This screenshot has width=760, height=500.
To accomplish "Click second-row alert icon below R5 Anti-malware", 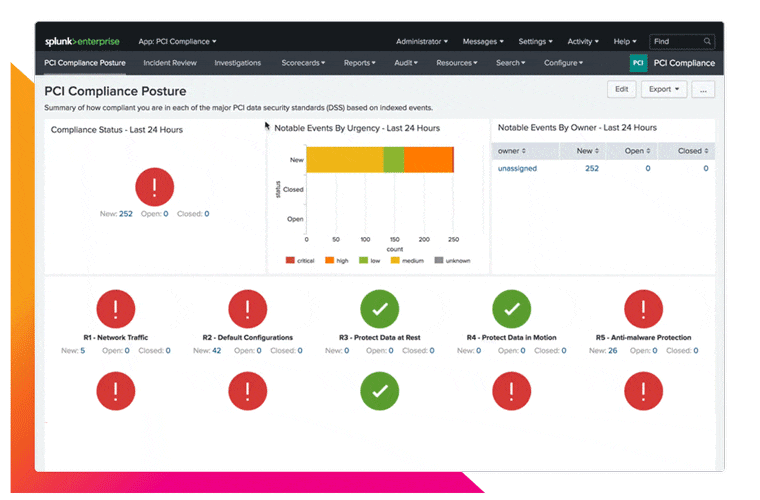I will click(x=643, y=391).
